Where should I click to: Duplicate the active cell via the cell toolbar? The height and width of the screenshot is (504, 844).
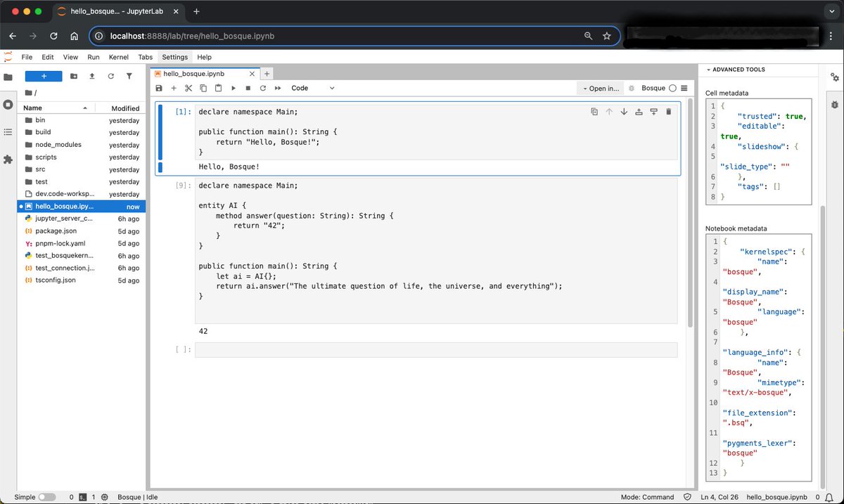coord(594,111)
